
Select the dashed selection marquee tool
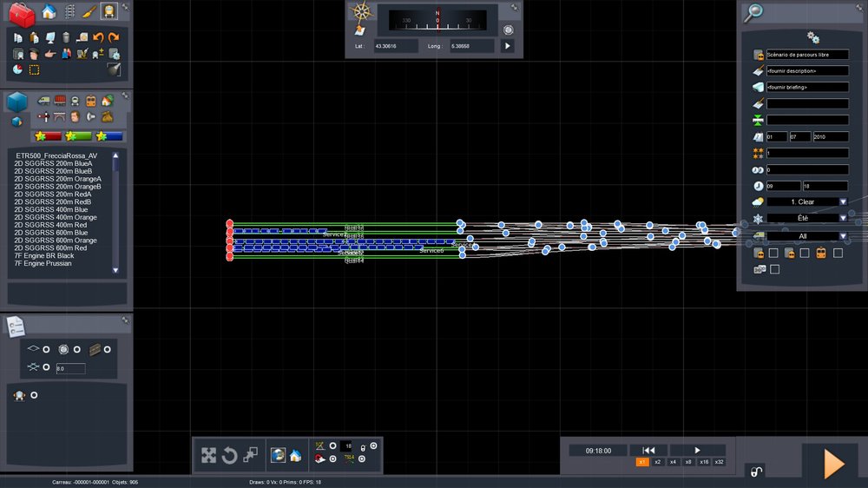click(34, 69)
